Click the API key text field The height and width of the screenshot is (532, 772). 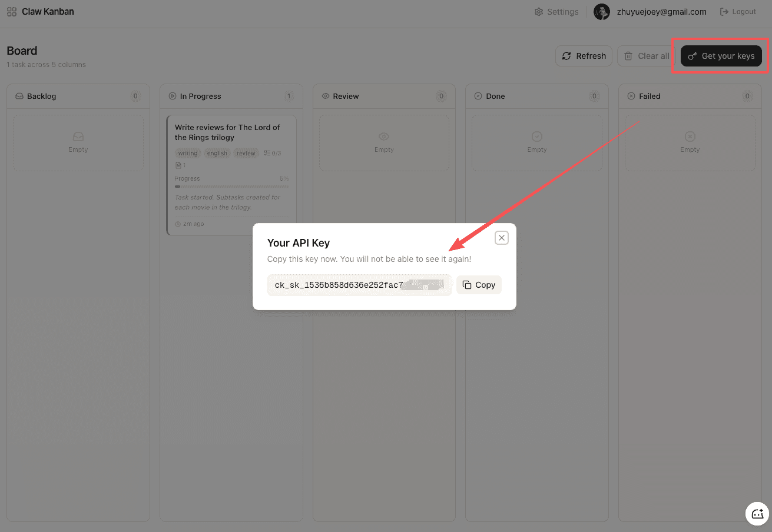359,285
